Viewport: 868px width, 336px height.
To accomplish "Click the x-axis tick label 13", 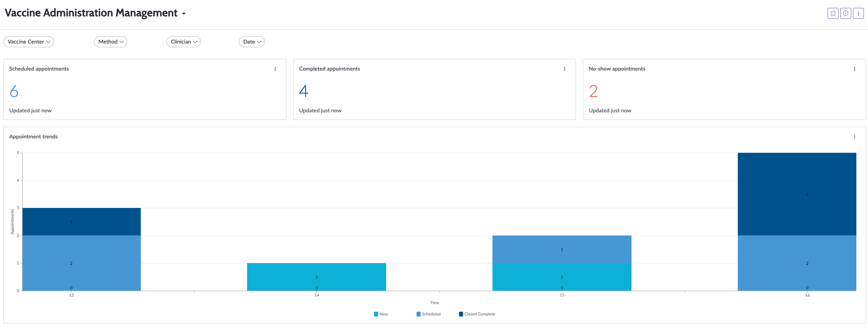I will point(71,295).
